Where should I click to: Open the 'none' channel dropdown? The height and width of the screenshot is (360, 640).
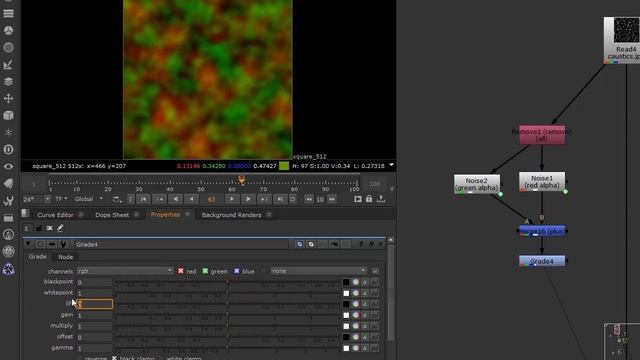[x=318, y=271]
